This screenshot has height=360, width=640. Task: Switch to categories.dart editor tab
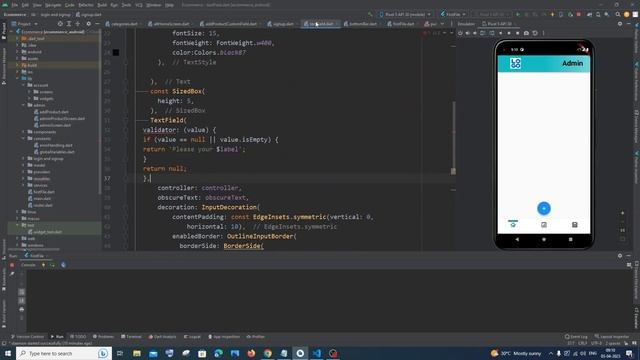click(x=122, y=24)
